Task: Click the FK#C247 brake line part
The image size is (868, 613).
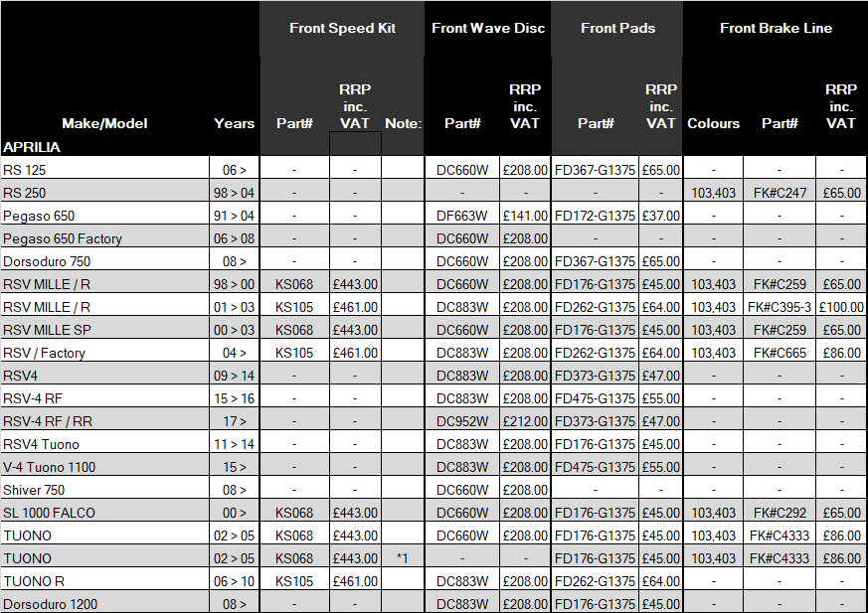Action: tap(780, 193)
